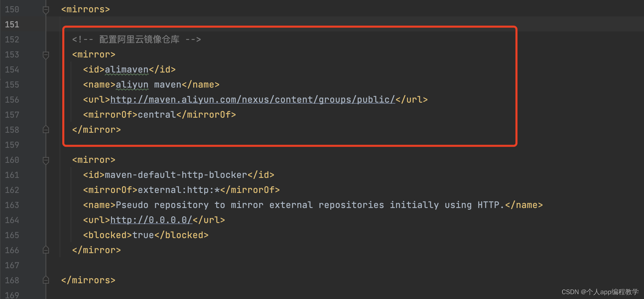Place cursor on closing </mirrors> tag
The width and height of the screenshot is (644, 299).
pos(88,280)
